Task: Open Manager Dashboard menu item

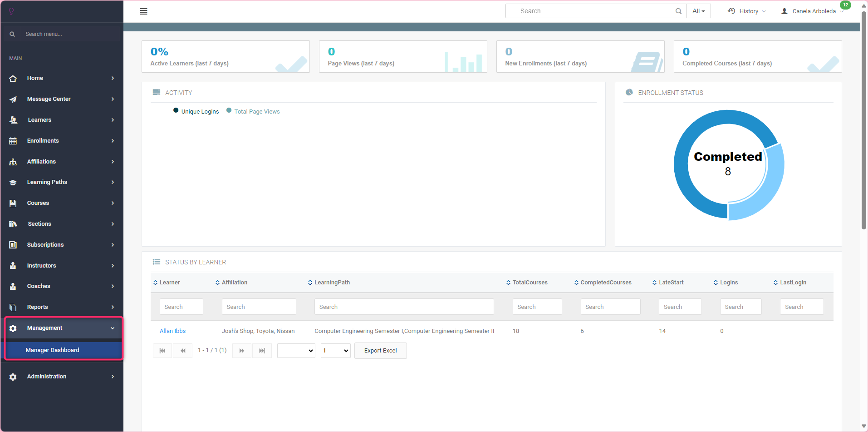Action: (53, 350)
